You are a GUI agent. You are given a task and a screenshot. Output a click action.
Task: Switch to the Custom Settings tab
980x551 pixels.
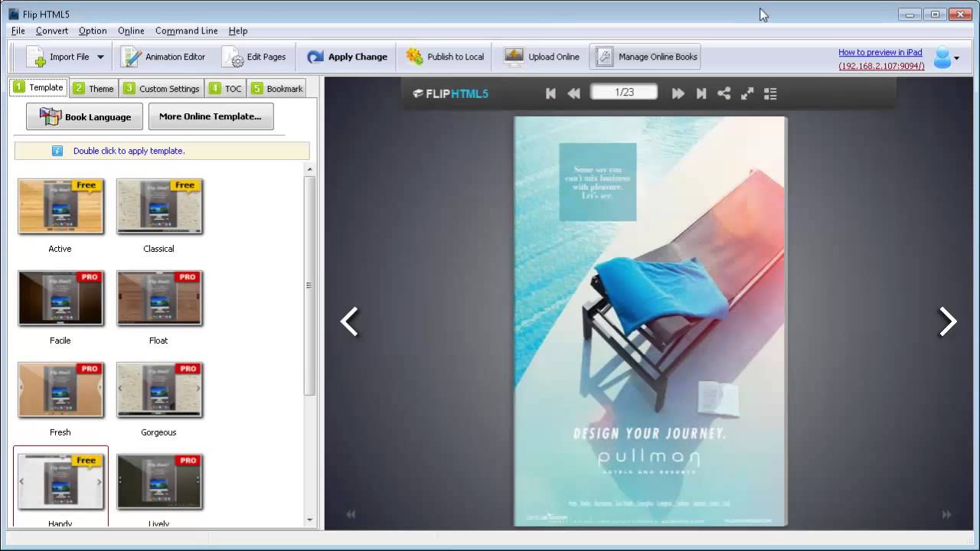click(x=162, y=88)
